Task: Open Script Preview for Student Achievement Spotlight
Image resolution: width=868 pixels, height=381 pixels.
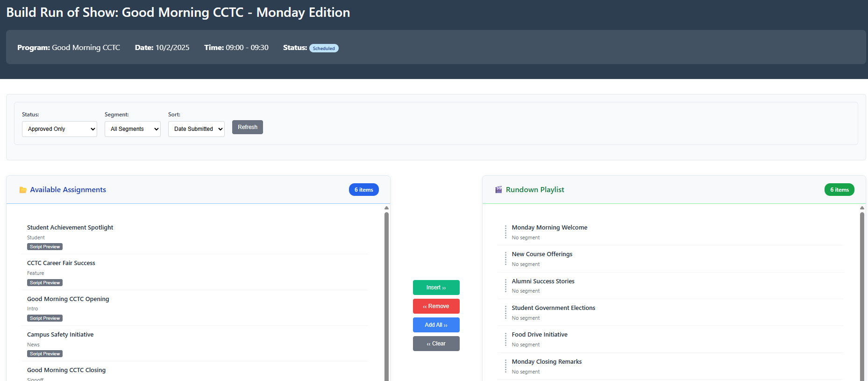Action: point(45,247)
